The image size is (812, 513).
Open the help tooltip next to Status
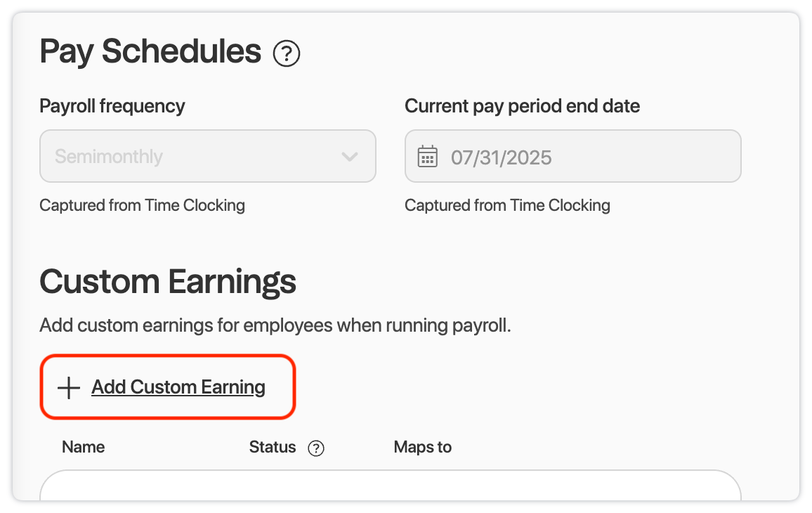click(316, 448)
